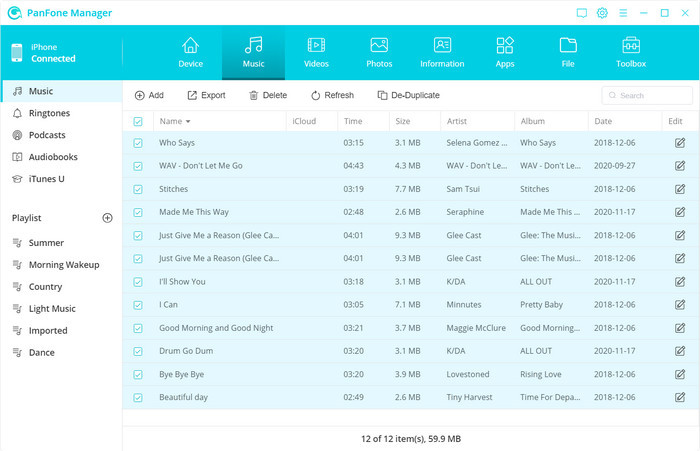Open the Device tab

point(191,53)
